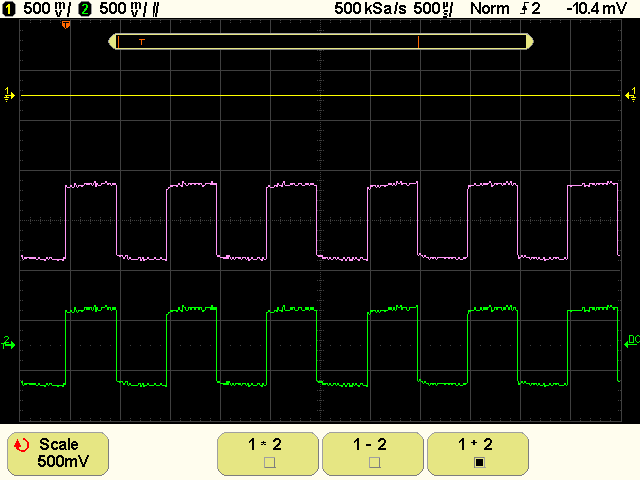Click the Norm trigger mode label
This screenshot has height=480, width=640.
490,9
